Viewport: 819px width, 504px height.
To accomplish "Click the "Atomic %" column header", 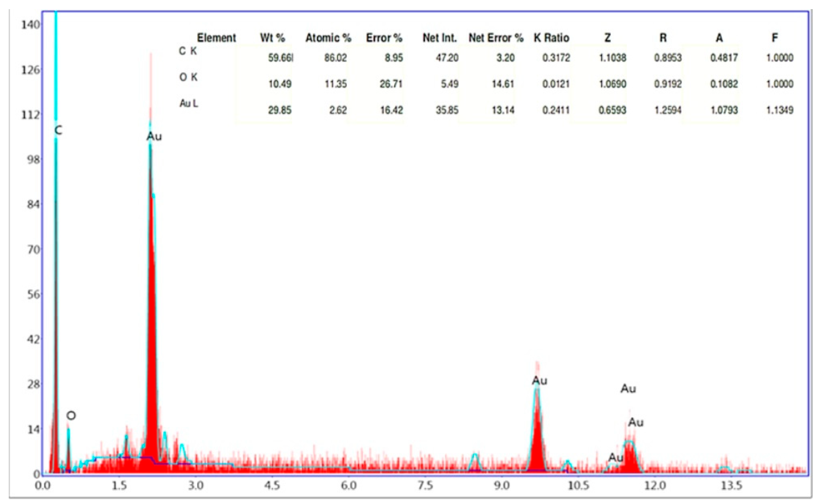I will pos(328,38).
